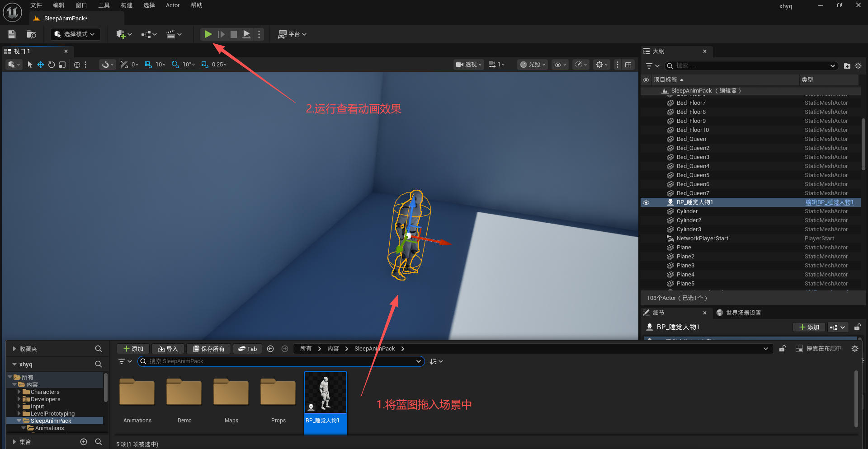Screen dimensions: 868x449
Task: Toggle scale snapping icon
Action: pyautogui.click(x=205, y=65)
